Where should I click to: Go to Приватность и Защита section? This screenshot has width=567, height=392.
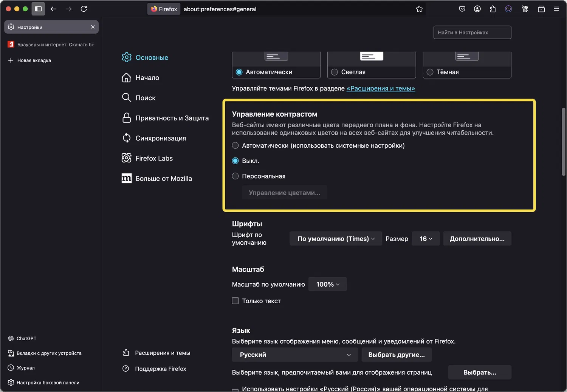[x=172, y=118]
